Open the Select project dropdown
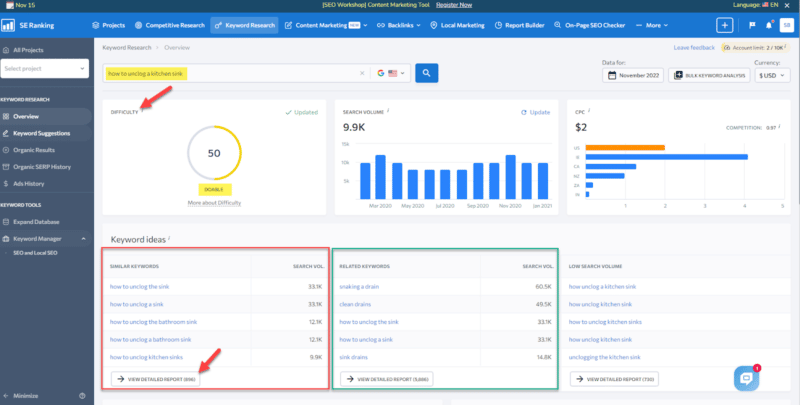The height and width of the screenshot is (405, 800). coord(45,68)
